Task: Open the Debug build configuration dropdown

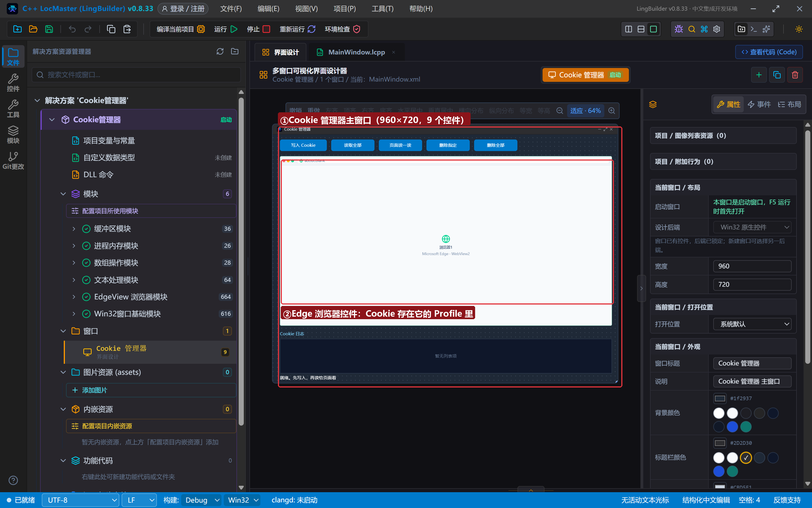Action: (x=201, y=500)
